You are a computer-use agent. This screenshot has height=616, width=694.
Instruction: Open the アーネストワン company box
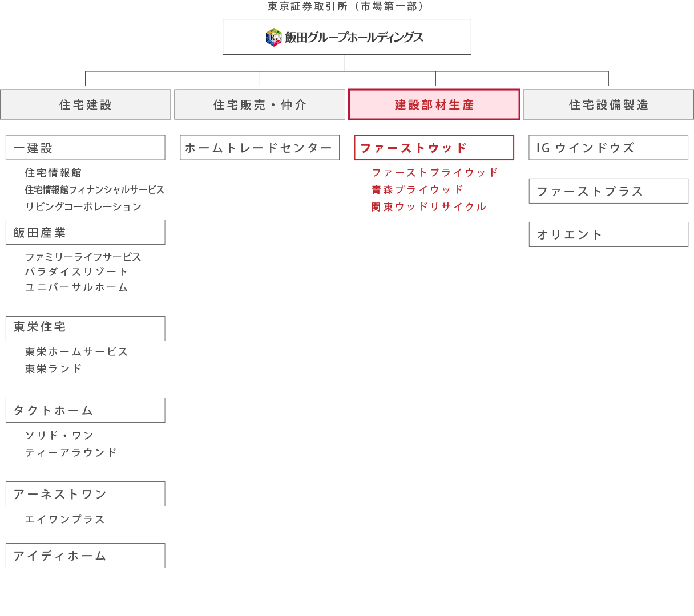pyautogui.click(x=86, y=494)
